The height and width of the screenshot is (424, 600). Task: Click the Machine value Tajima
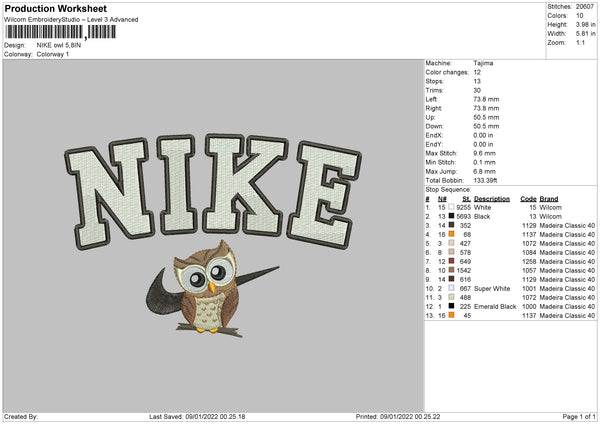point(483,63)
